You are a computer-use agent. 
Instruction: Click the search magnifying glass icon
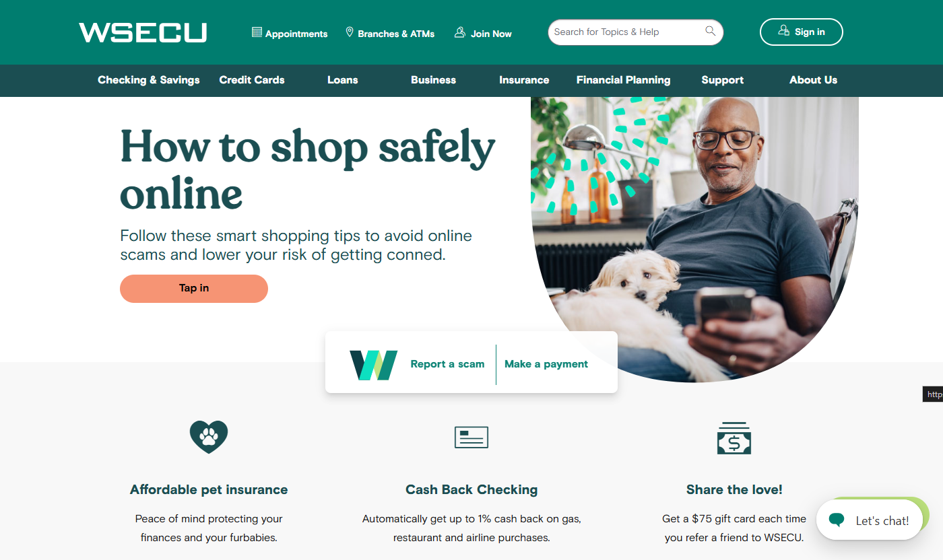click(710, 31)
